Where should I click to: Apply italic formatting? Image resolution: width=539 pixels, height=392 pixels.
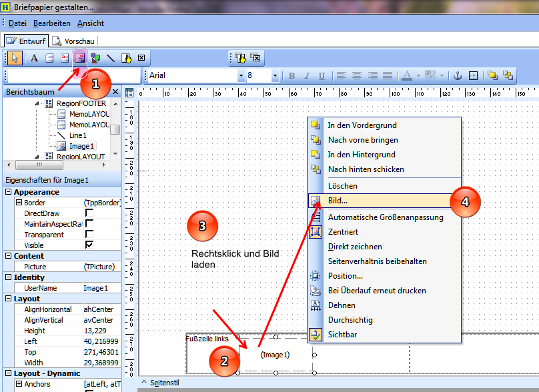click(x=307, y=75)
